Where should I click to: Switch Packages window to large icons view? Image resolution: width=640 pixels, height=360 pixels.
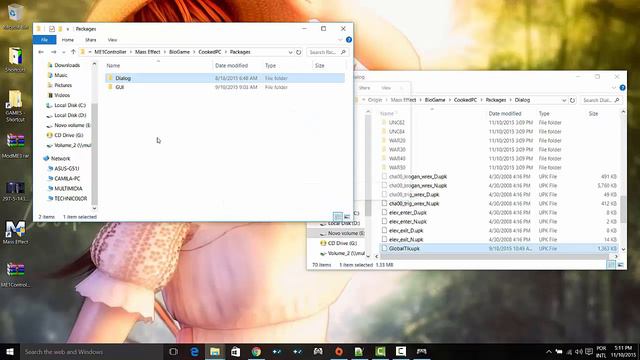click(347, 216)
